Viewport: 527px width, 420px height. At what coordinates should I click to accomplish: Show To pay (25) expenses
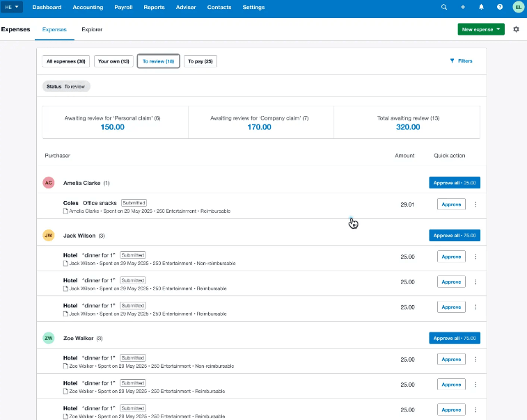click(200, 61)
